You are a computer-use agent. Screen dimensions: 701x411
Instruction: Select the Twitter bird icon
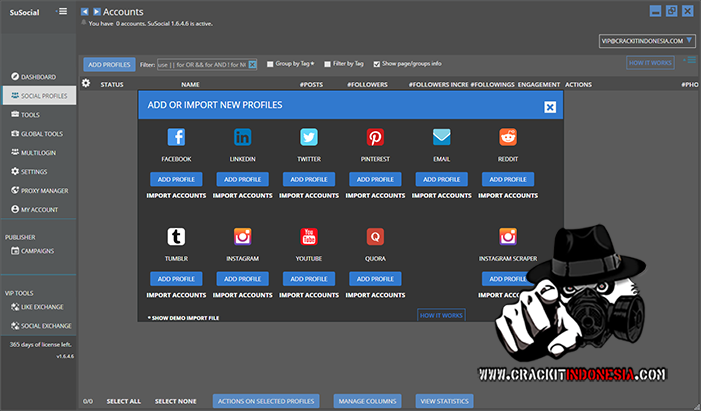309,137
